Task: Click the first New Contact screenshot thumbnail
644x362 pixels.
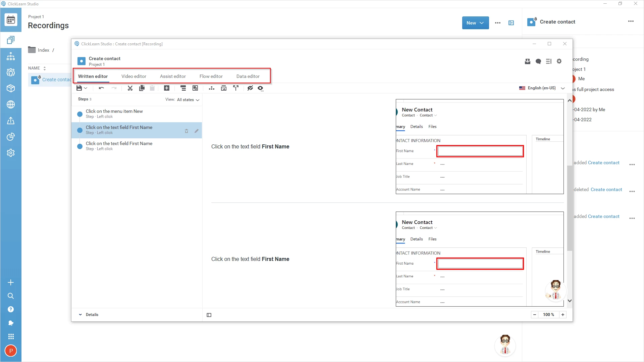Action: [480, 146]
